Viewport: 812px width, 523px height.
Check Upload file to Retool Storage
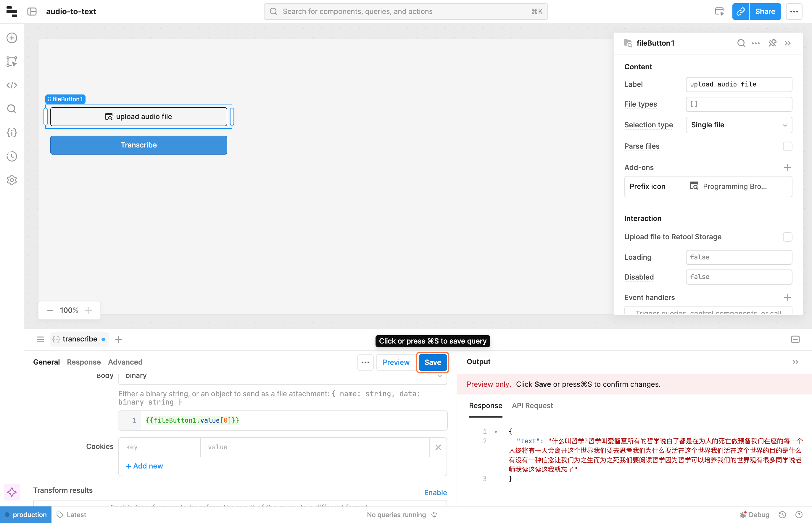[x=787, y=237]
